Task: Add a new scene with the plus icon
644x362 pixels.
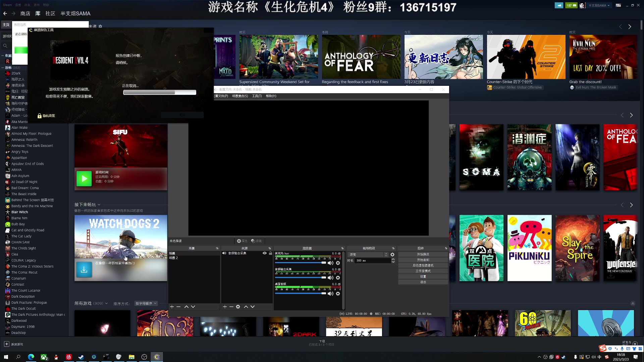Action: pyautogui.click(x=172, y=306)
